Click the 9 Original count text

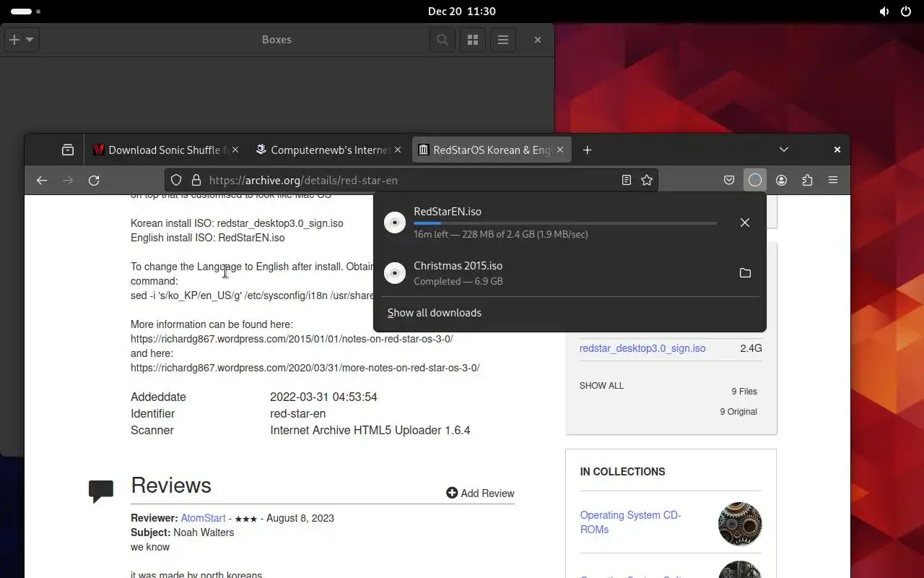738,412
